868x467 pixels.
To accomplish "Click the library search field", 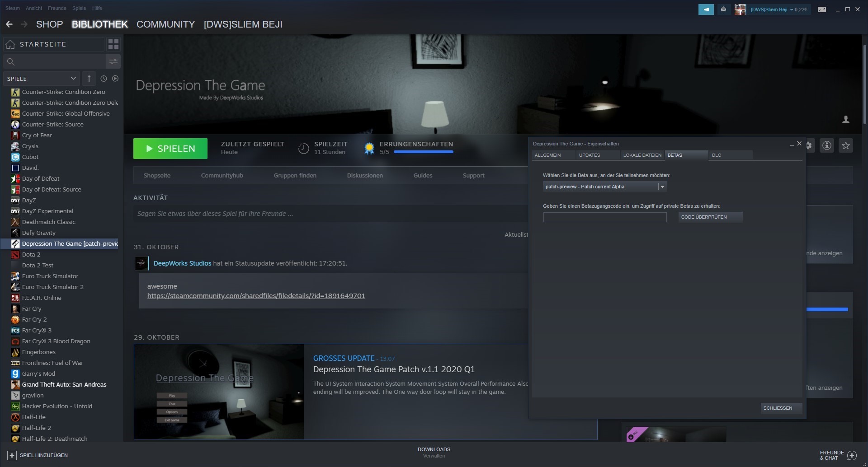I will click(x=55, y=61).
